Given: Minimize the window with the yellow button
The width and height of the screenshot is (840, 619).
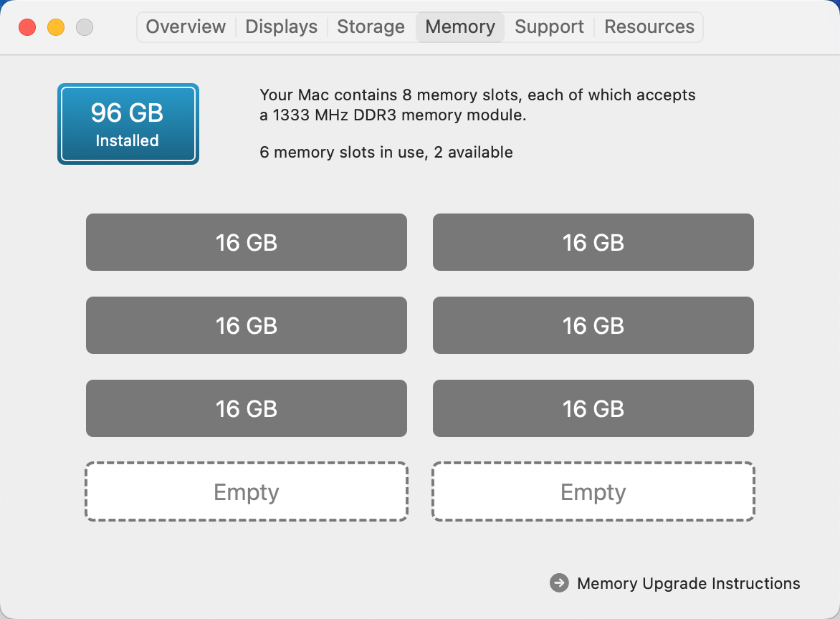Looking at the screenshot, I should 56,28.
